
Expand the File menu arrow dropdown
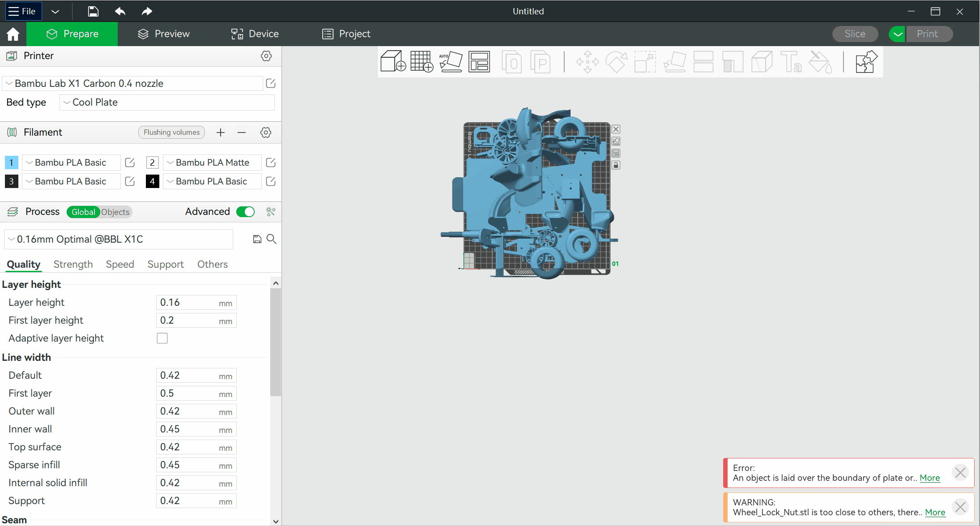tap(55, 11)
